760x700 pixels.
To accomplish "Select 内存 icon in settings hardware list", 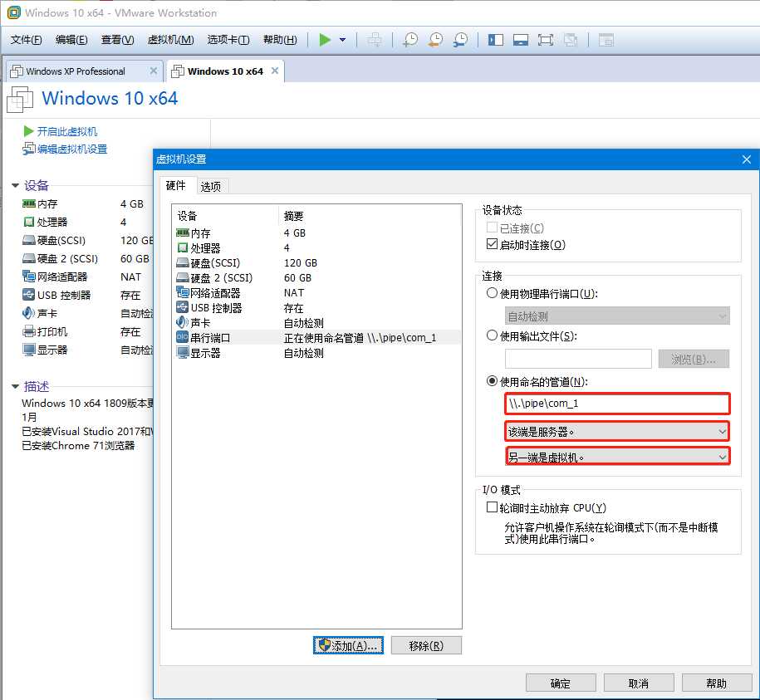I will (182, 233).
